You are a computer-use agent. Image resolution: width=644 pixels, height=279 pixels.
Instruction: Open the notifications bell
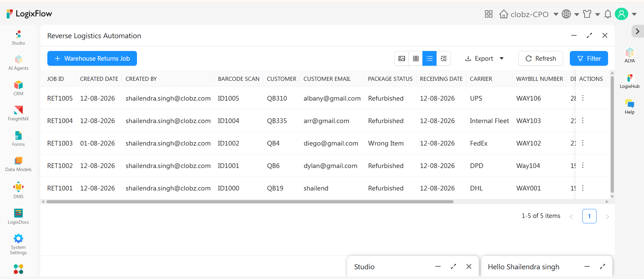click(608, 14)
